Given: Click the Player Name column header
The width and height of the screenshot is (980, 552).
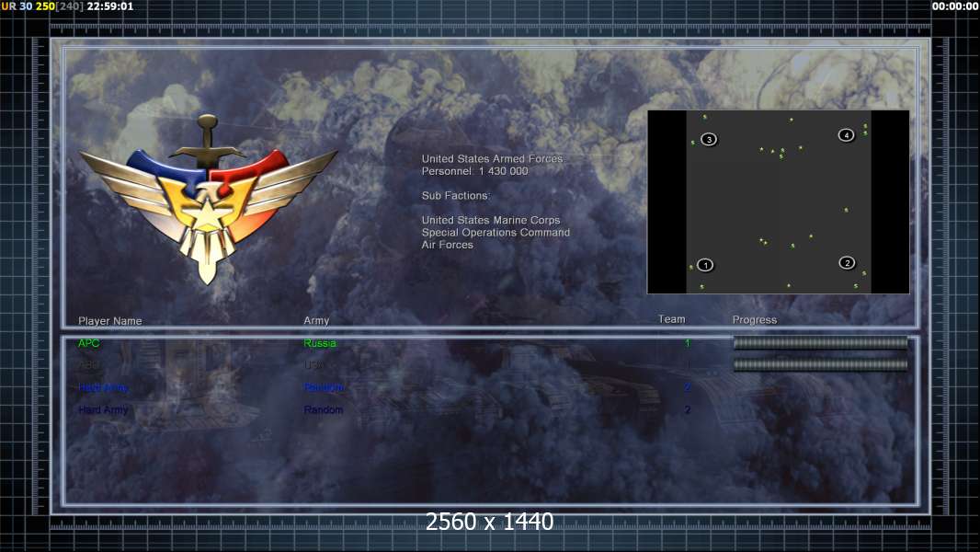Looking at the screenshot, I should click(x=110, y=321).
